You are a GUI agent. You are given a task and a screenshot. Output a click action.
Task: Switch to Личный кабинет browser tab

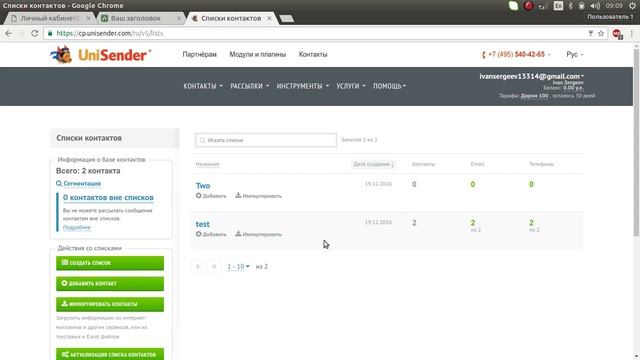[51, 18]
